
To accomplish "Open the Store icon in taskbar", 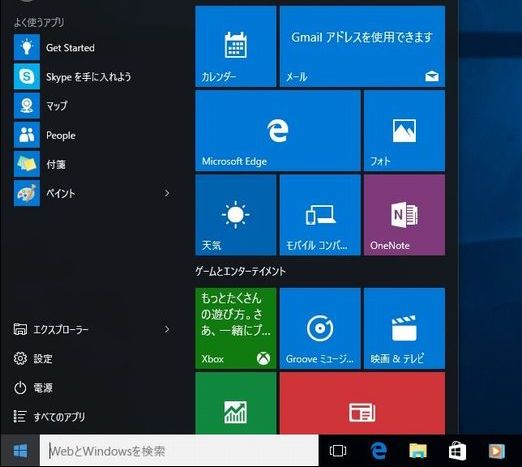I will coord(457,451).
